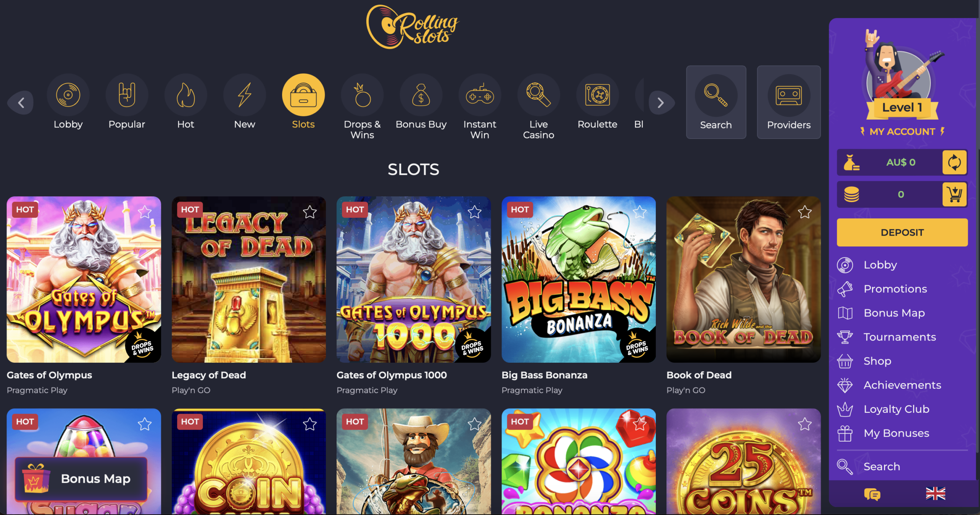Select the Drops & Wins category icon
This screenshot has height=515, width=980.
(362, 95)
